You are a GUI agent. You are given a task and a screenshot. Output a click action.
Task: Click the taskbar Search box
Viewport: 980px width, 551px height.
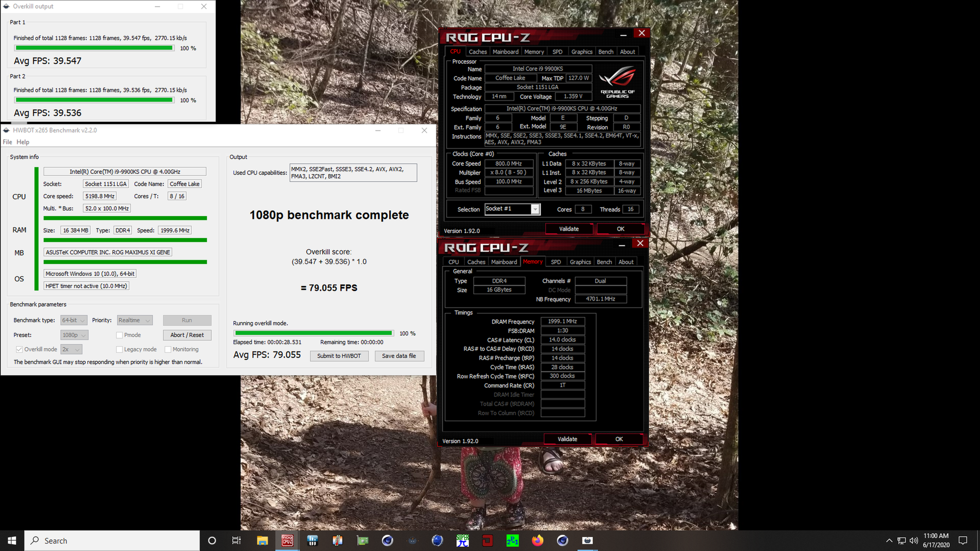[112, 540]
